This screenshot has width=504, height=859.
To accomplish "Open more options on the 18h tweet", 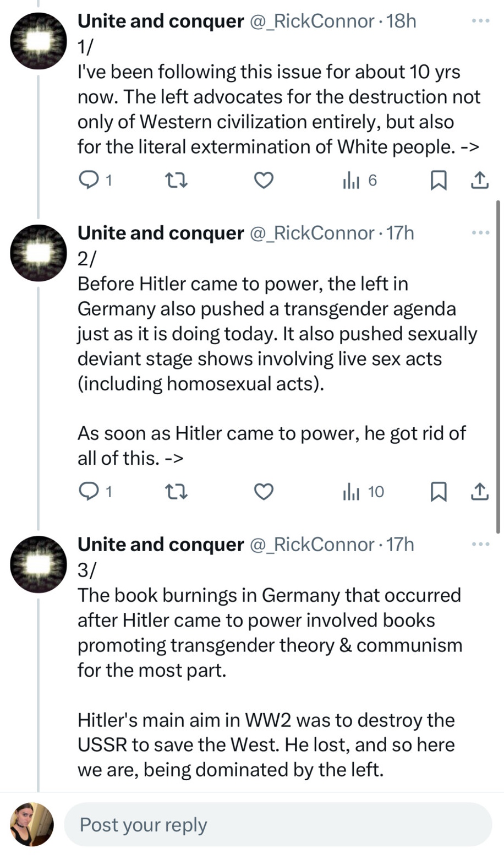I will pos(480,21).
